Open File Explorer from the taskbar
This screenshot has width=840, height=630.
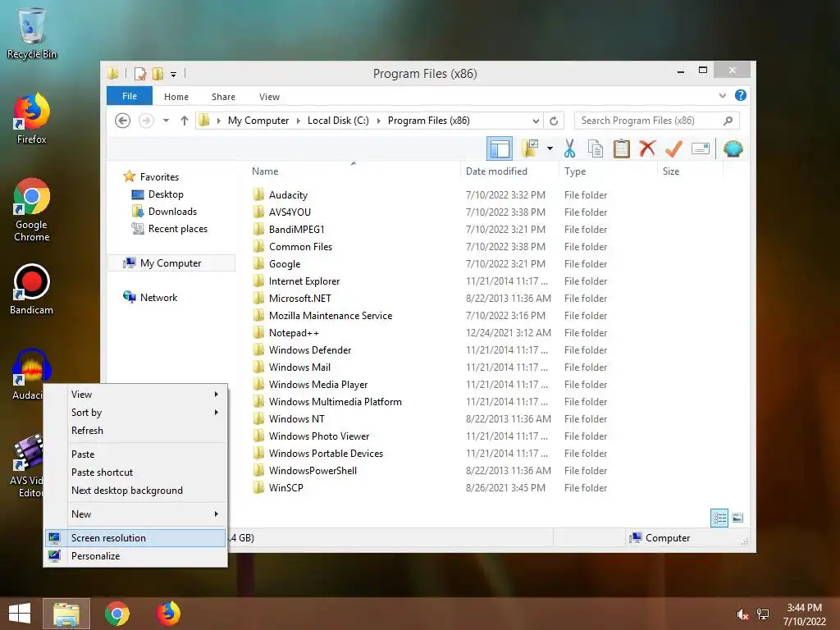coord(66,614)
